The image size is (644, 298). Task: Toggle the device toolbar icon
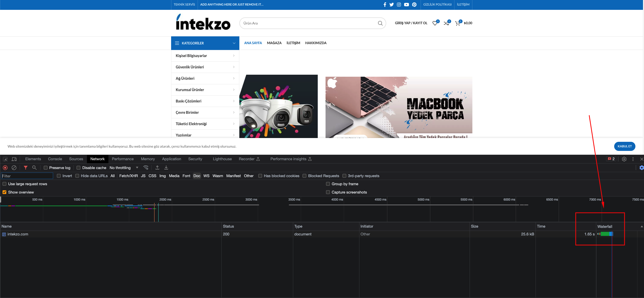(x=14, y=159)
